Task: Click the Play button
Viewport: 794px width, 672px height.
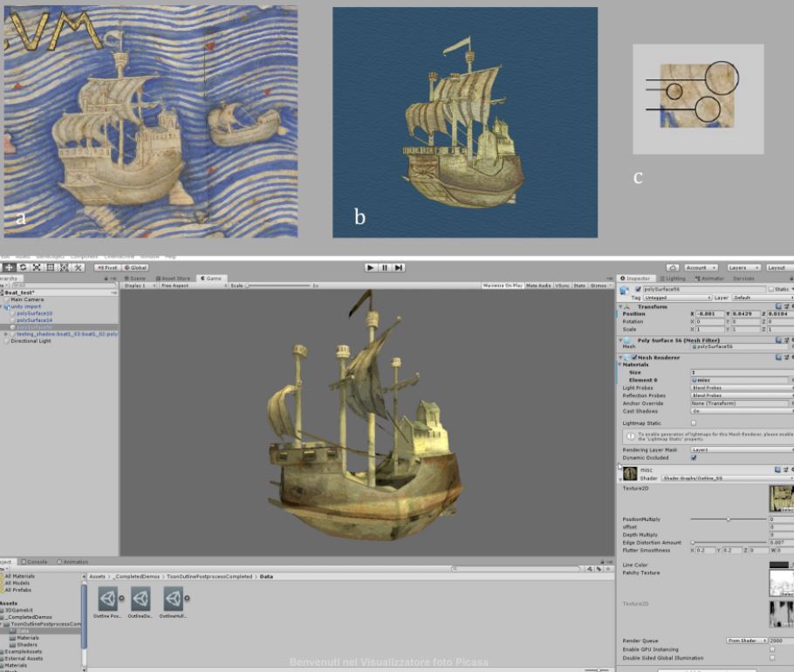Action: [371, 267]
